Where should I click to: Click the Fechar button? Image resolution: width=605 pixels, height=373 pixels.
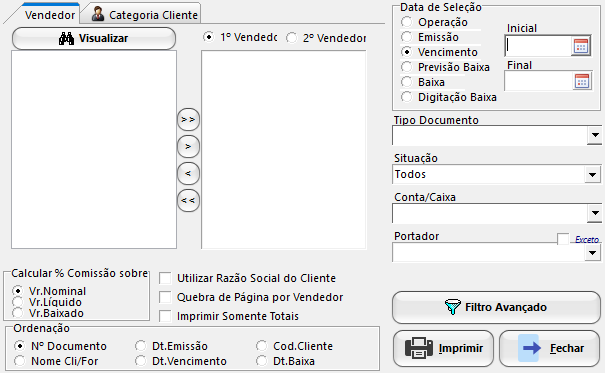coord(549,348)
